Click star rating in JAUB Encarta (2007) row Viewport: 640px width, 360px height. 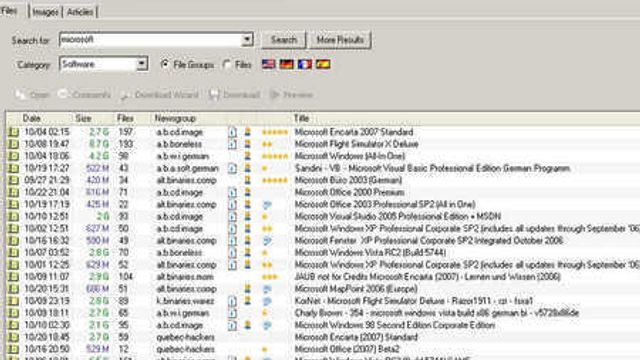pos(270,277)
